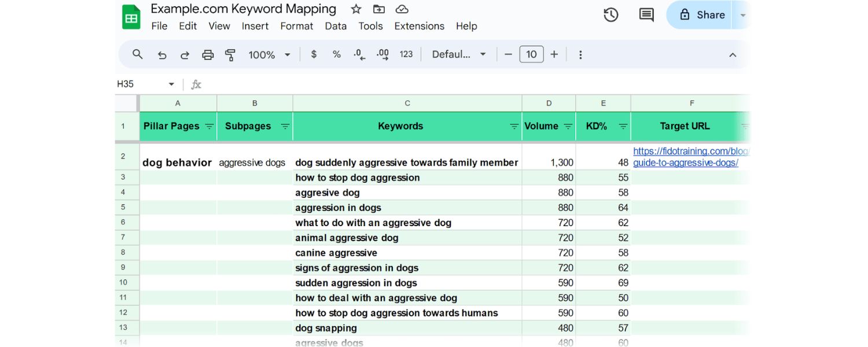Click the Share button
Screen dimensions: 868x347
coord(707,15)
